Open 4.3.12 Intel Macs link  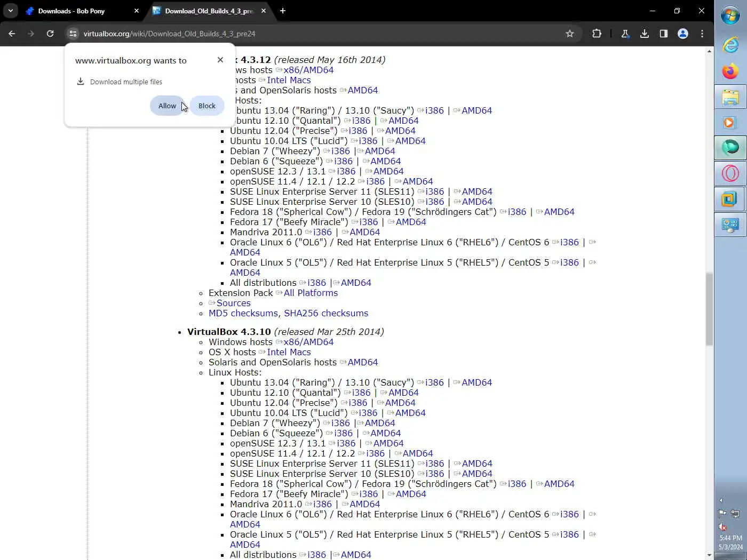click(x=289, y=80)
